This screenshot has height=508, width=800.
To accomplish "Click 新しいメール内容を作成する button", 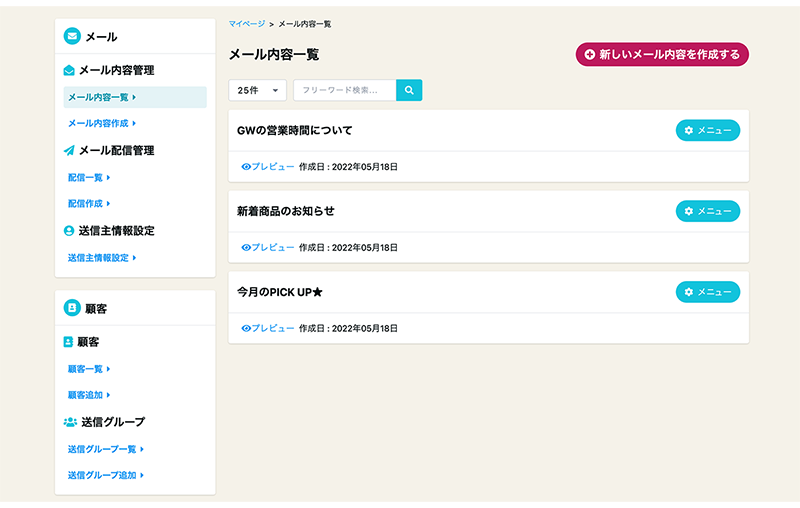I will [x=662, y=54].
